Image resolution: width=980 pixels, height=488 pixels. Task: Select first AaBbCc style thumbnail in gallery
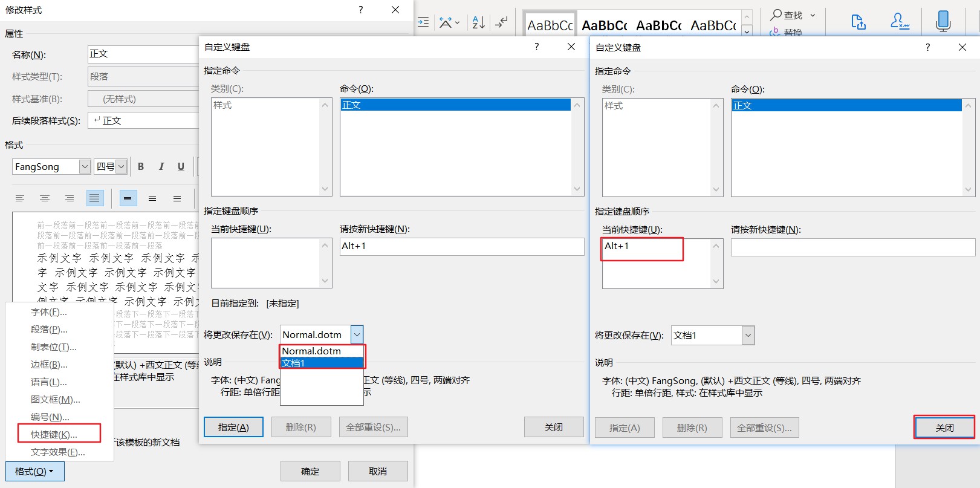pos(550,25)
